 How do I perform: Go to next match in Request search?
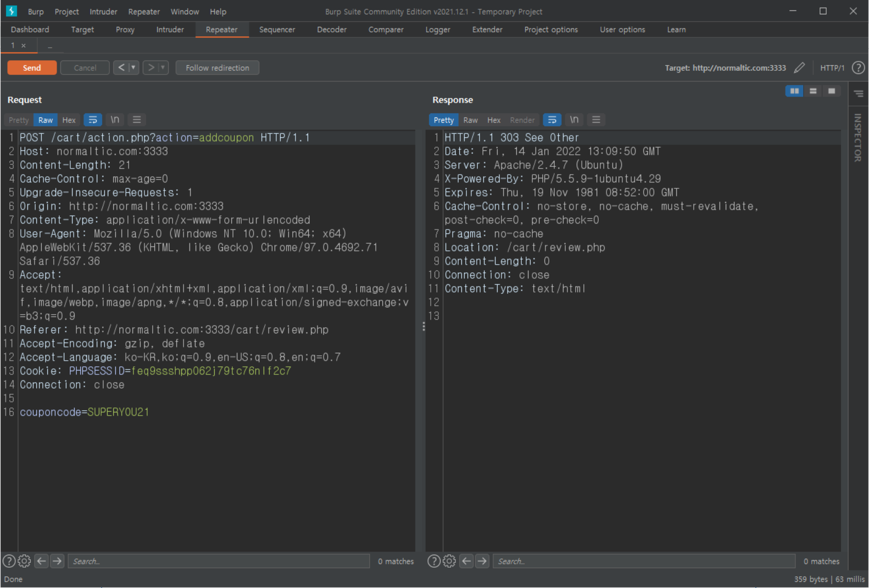57,561
